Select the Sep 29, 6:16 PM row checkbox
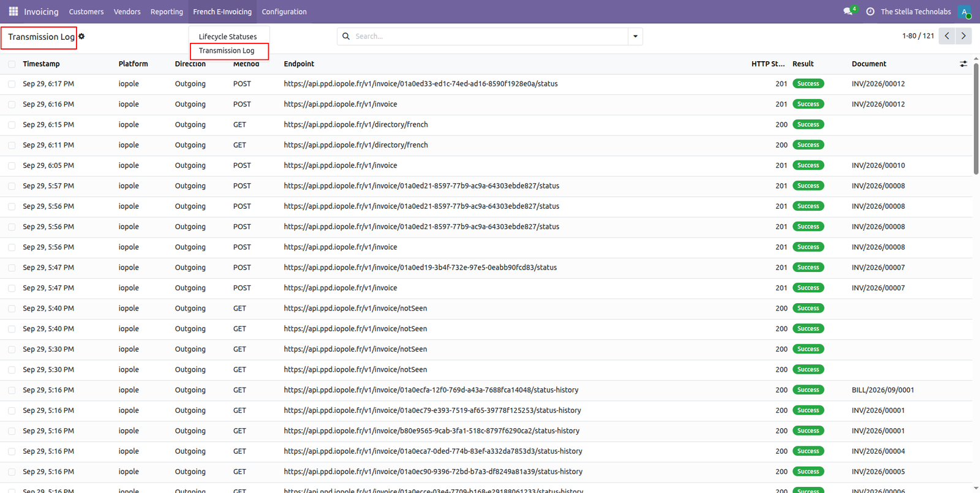Viewport: 980px width, 493px height. [12, 105]
